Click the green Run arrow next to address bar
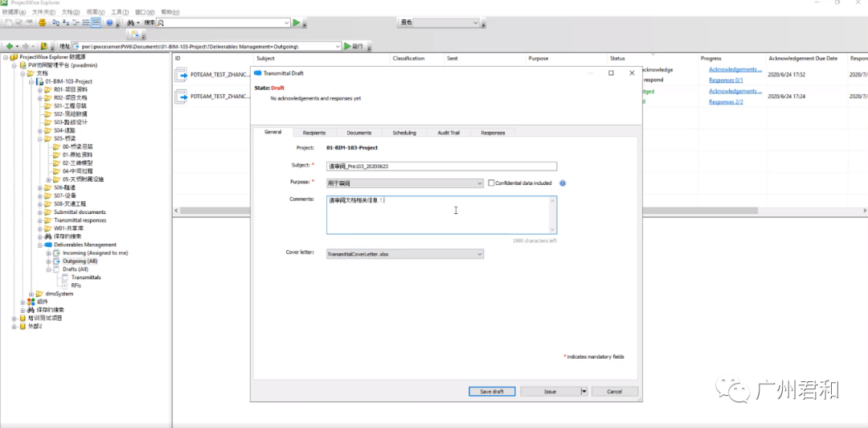Image resolution: width=868 pixels, height=428 pixels. [348, 46]
